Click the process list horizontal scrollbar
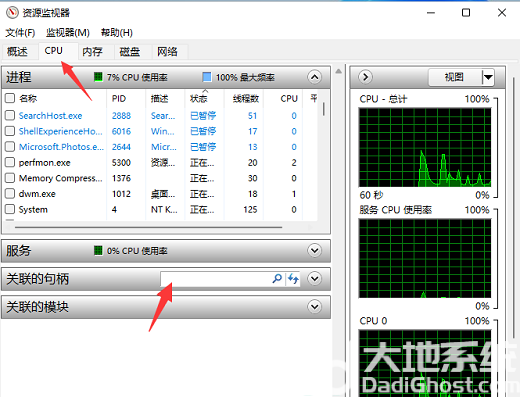Image resolution: width=520 pixels, height=397 pixels. point(148,227)
